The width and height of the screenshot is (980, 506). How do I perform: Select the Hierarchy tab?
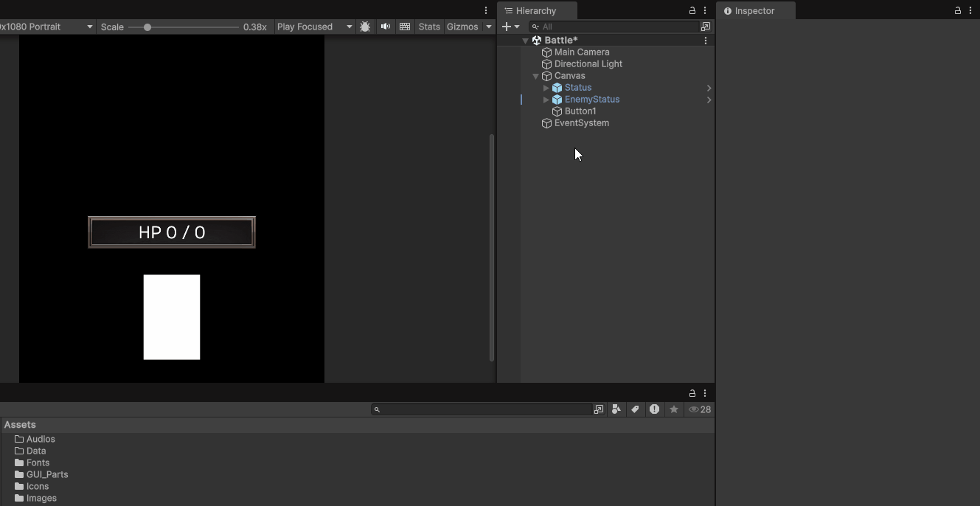(x=535, y=11)
